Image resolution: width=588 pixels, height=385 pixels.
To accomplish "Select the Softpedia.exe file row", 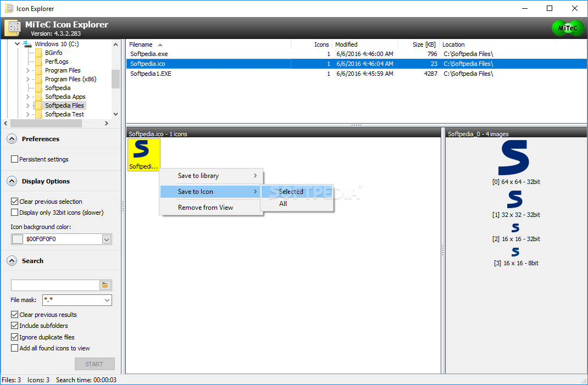I will click(357, 54).
